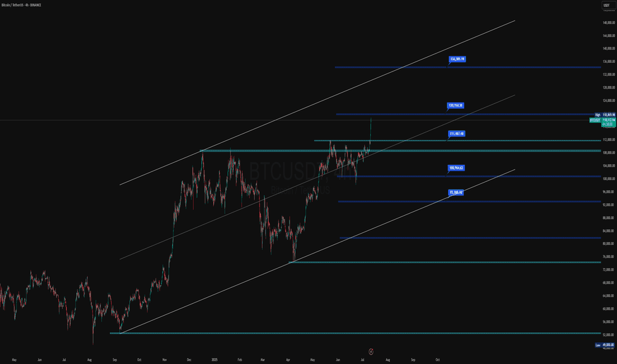
Task: Select the upper white channel trend line
Action: (x=317, y=103)
